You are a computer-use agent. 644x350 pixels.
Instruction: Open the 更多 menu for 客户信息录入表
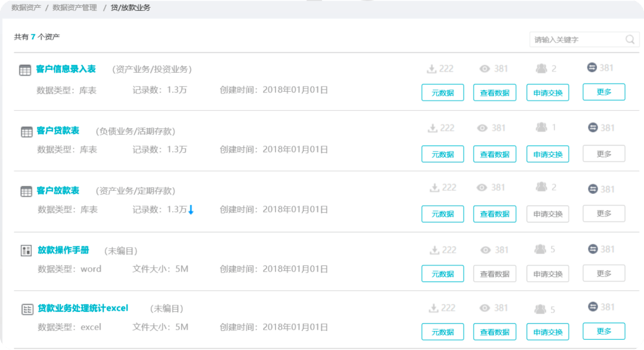point(603,92)
